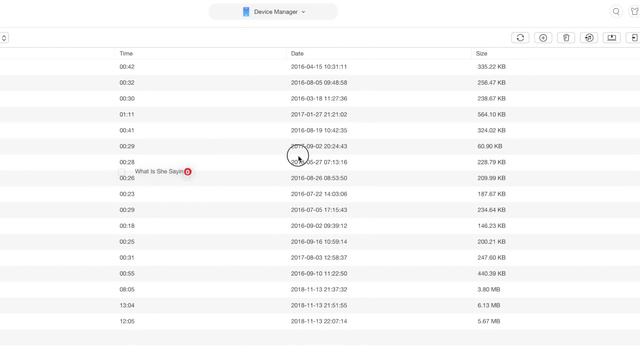The height and width of the screenshot is (360, 640).
Task: Click the Send to iTunes toolbar icon
Action: coord(589,38)
